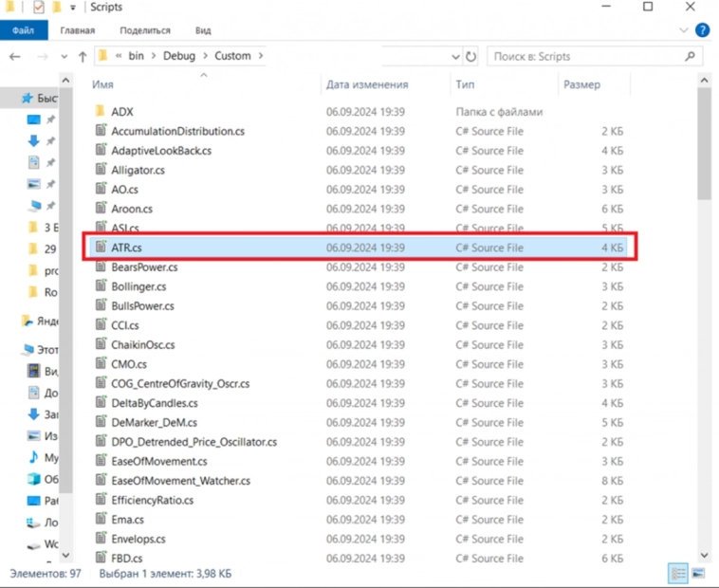Open the Файл menu tab
The width and height of the screenshot is (719, 588).
click(x=23, y=30)
